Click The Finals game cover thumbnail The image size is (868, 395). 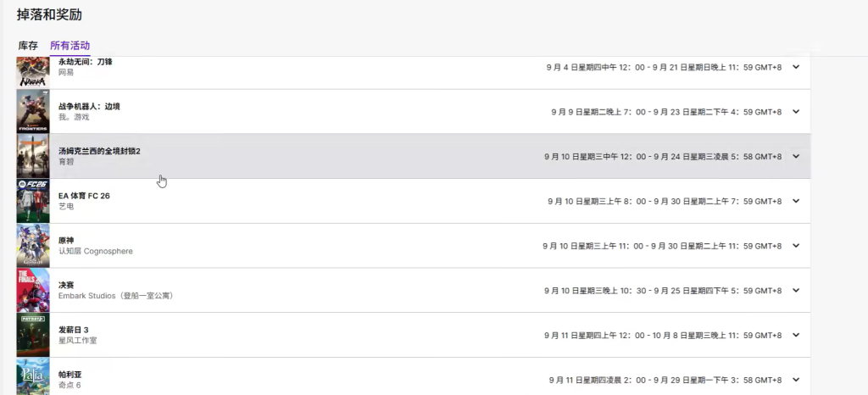tap(33, 291)
